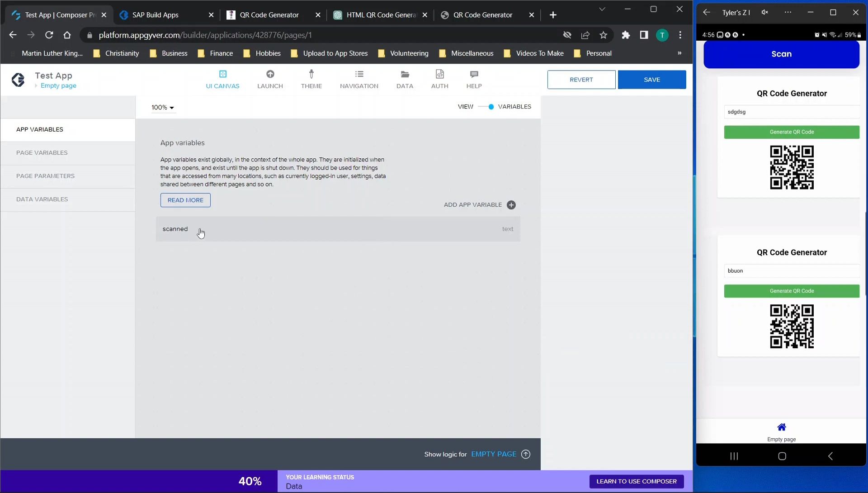Click the plus icon to add app variable
Viewport: 868px width, 493px height.
click(511, 205)
